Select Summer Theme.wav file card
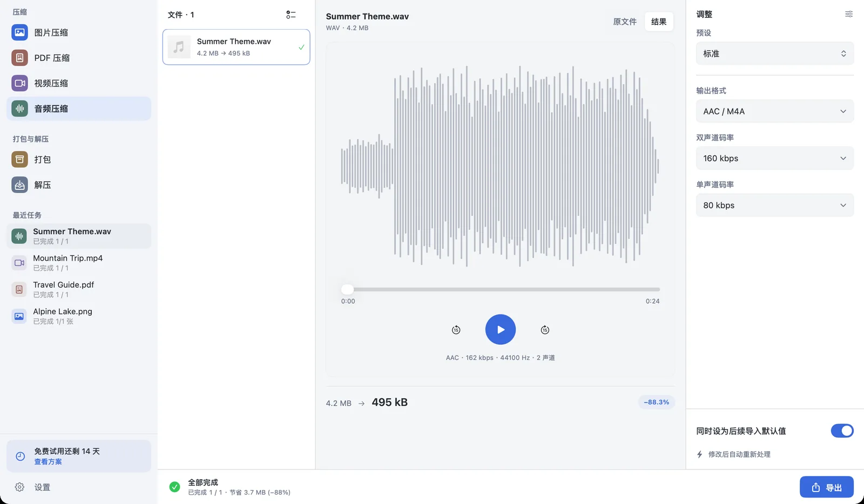 pos(237,47)
